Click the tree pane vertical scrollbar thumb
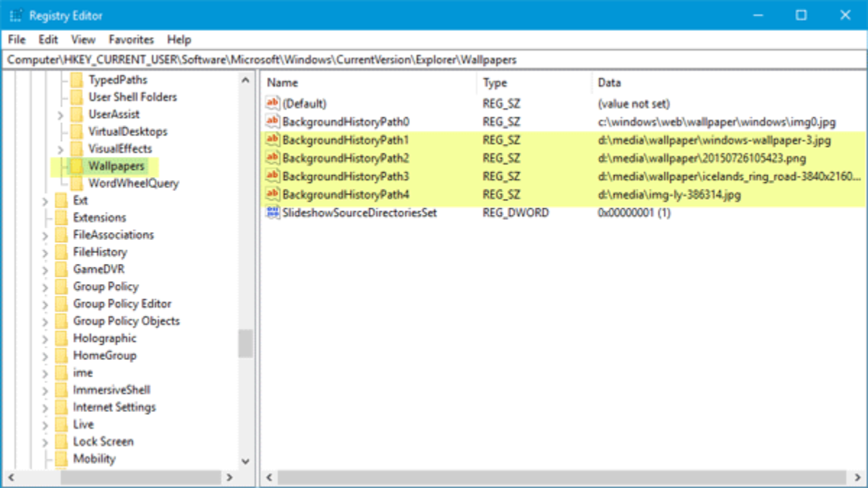 [245, 343]
